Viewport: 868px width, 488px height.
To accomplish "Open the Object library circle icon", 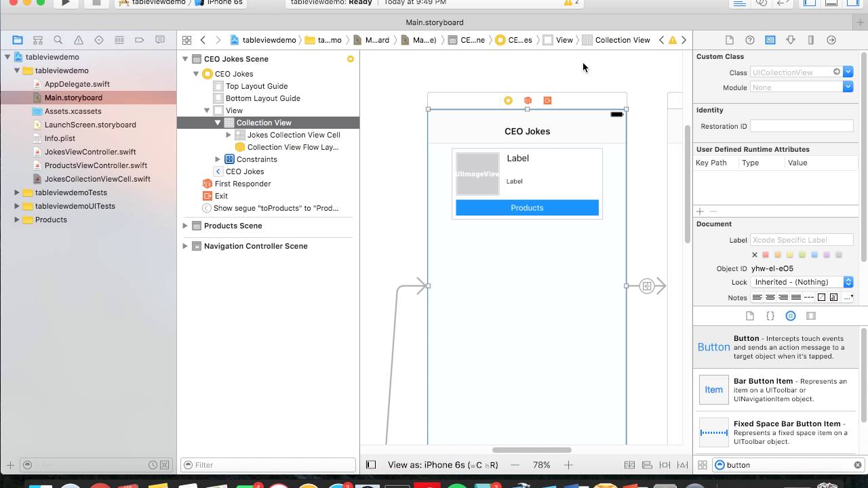I will click(791, 316).
